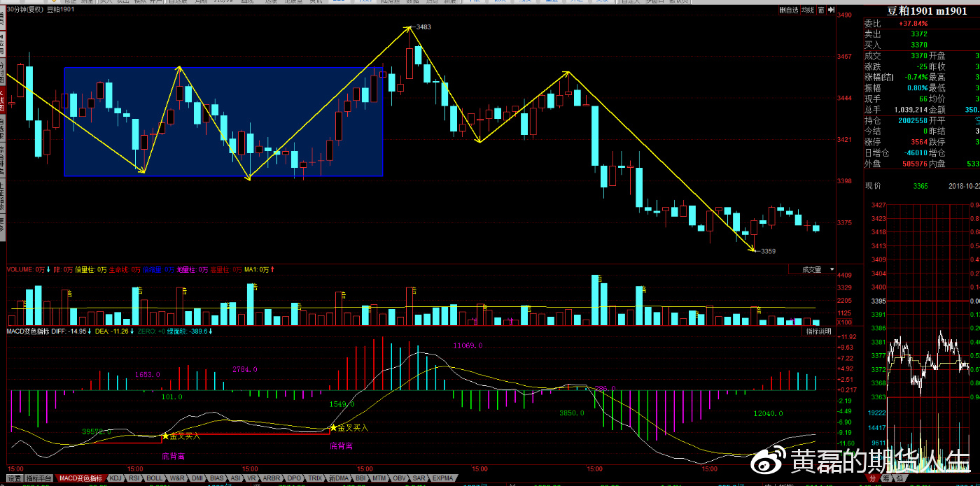Switch to the RSI indicator tab

[x=134, y=479]
